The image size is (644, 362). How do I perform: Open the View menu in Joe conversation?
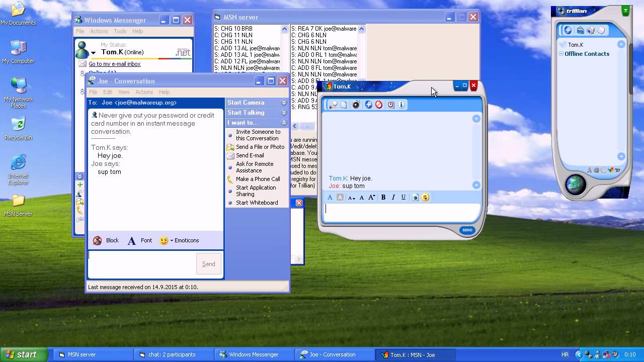[124, 92]
